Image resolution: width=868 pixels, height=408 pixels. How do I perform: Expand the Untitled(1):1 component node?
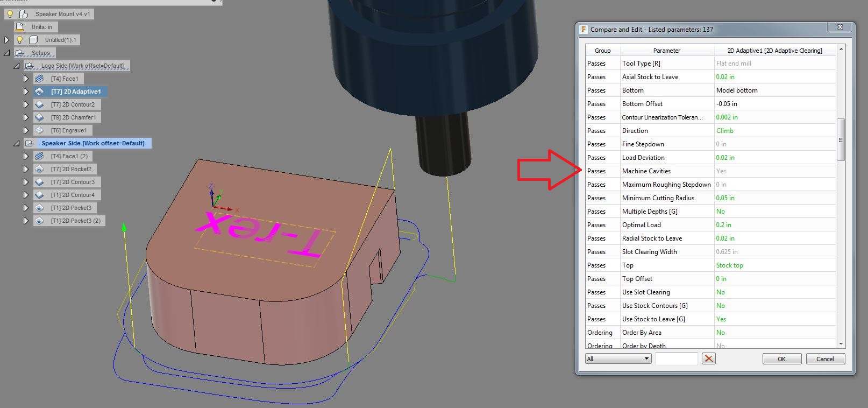[6, 40]
